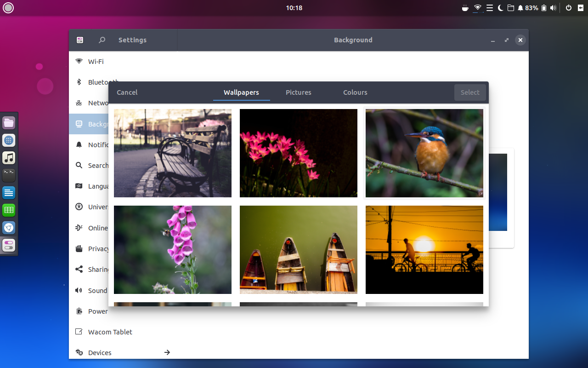This screenshot has width=588, height=368.
Task: Launch the Chromium browser from the dock
Action: click(x=9, y=228)
